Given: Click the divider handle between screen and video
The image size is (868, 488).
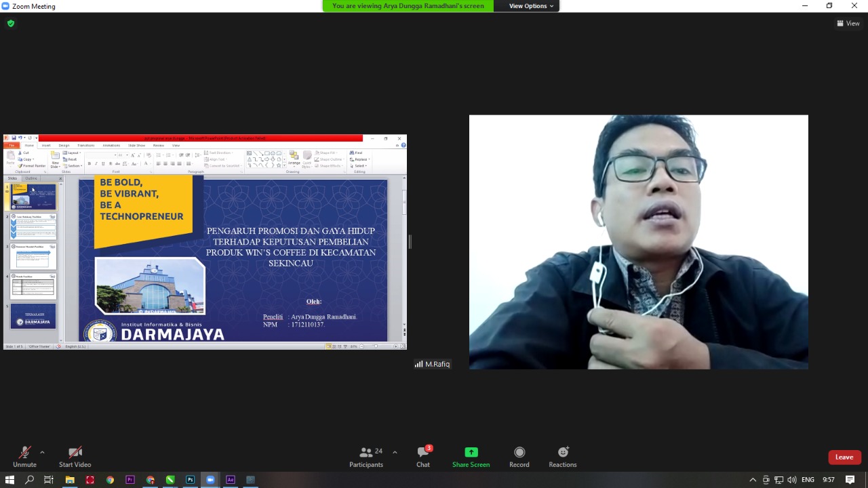Looking at the screenshot, I should click(x=410, y=242).
